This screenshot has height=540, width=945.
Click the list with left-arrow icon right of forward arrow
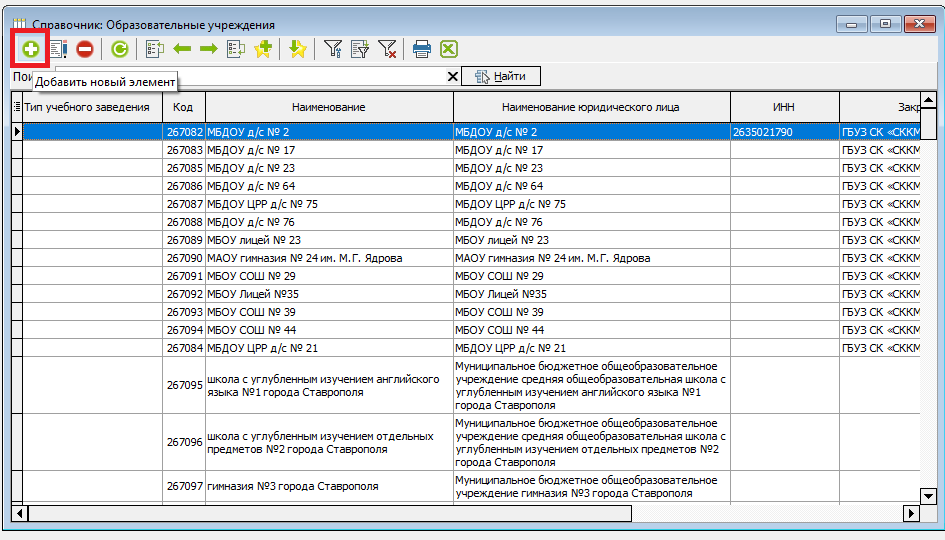[x=236, y=49]
